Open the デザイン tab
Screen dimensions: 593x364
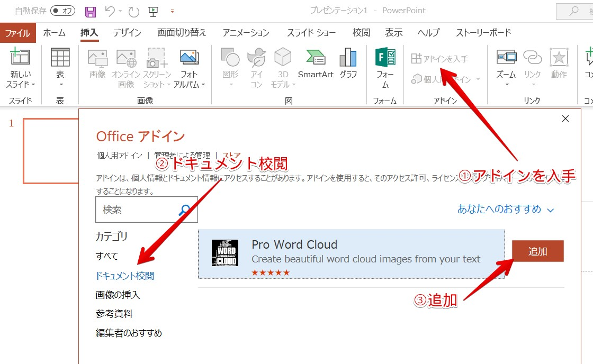(127, 33)
